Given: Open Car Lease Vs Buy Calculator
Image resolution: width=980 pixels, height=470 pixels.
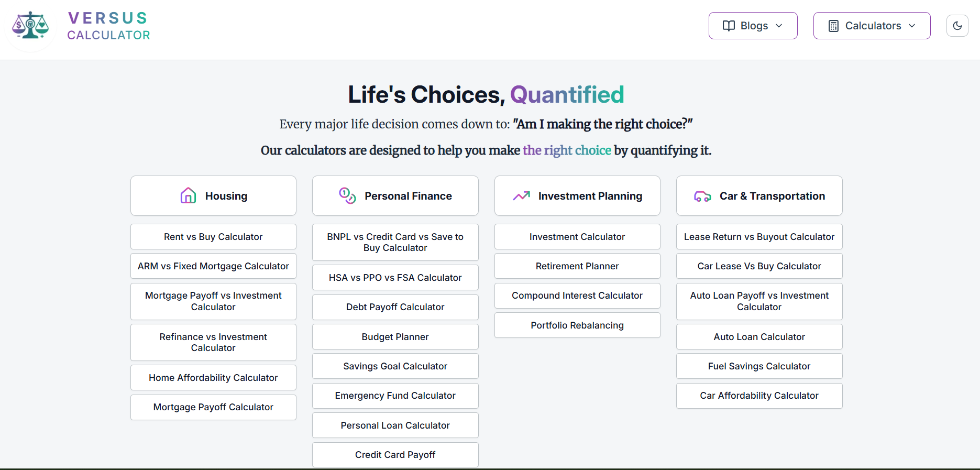Looking at the screenshot, I should point(759,266).
